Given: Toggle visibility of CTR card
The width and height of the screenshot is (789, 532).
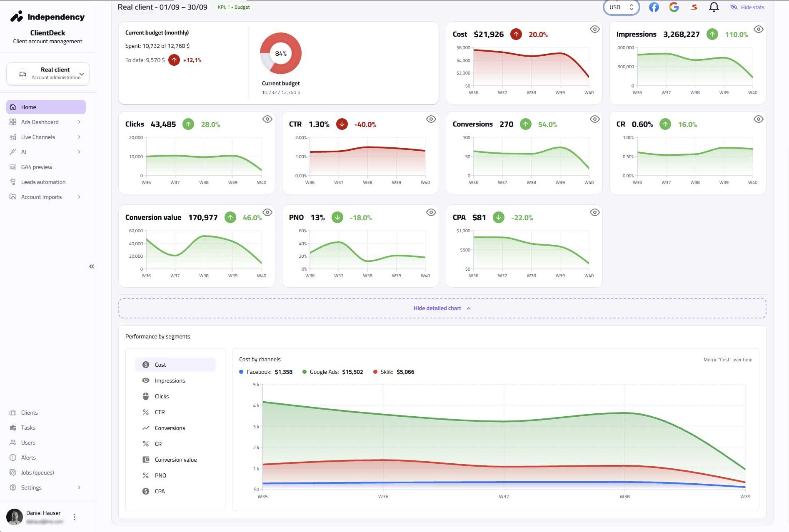Looking at the screenshot, I should click(431, 119).
